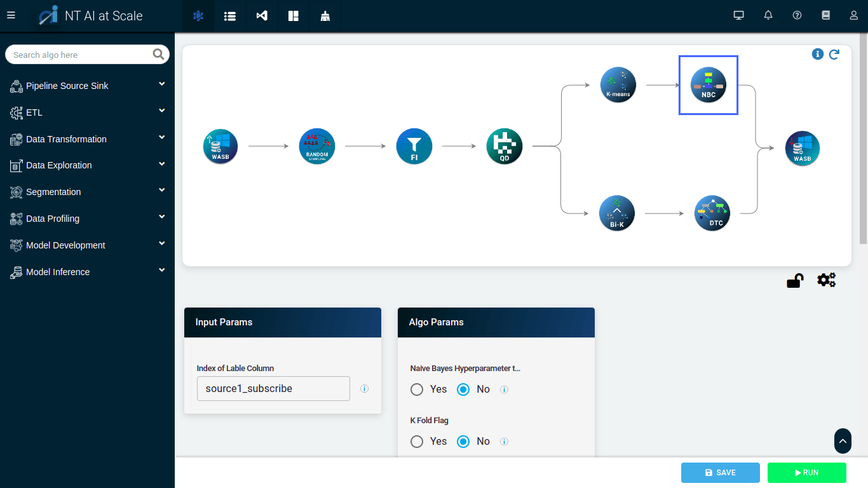Screen dimensions: 868x488
Task: Toggle the hamburger menu
Action: [x=11, y=16]
